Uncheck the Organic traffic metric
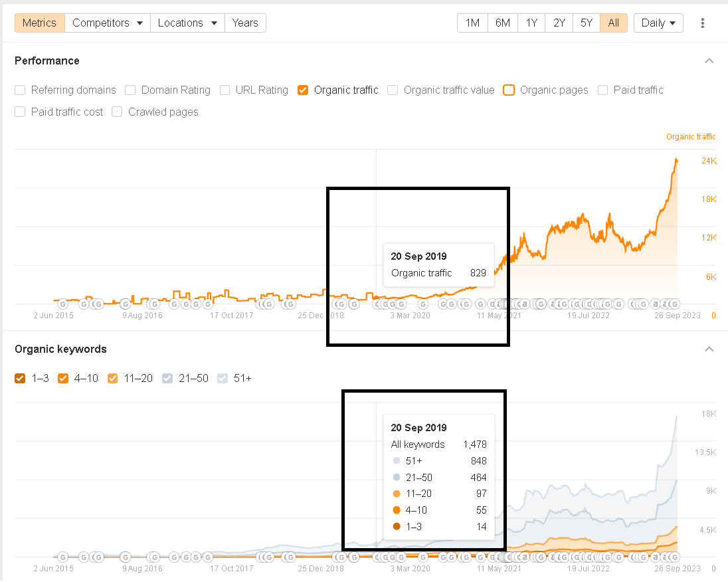The width and height of the screenshot is (728, 582). 303,90
